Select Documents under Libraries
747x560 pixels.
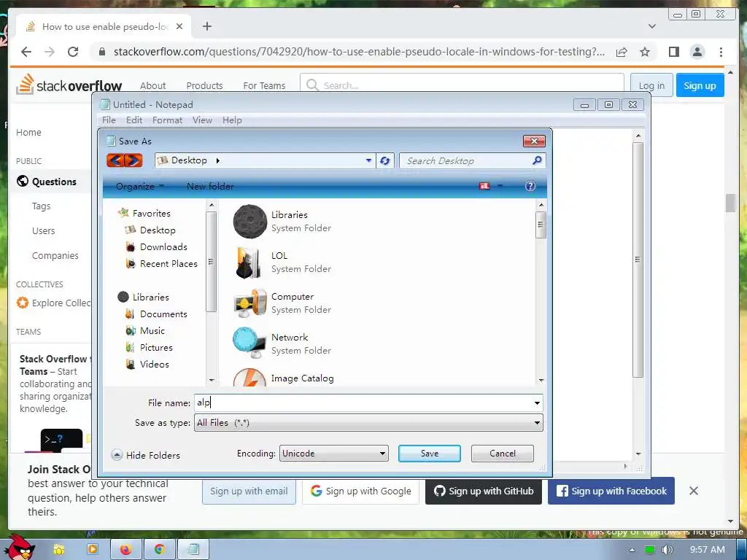point(157,314)
